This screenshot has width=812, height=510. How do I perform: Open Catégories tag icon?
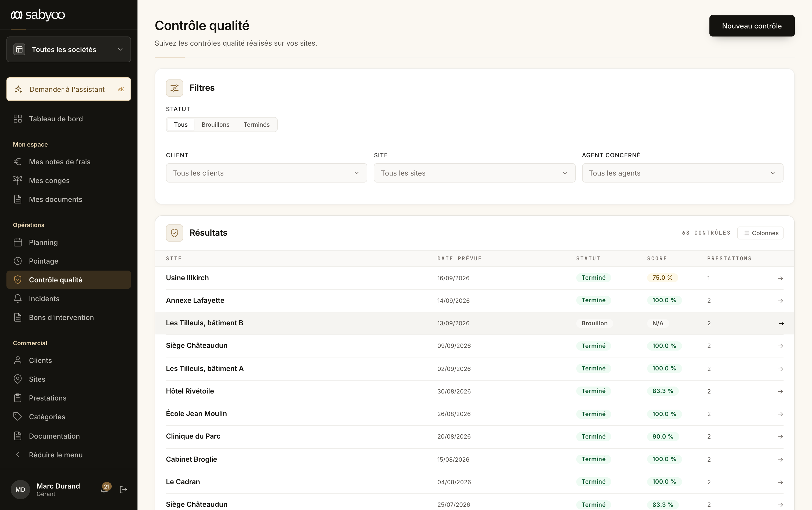(x=17, y=416)
